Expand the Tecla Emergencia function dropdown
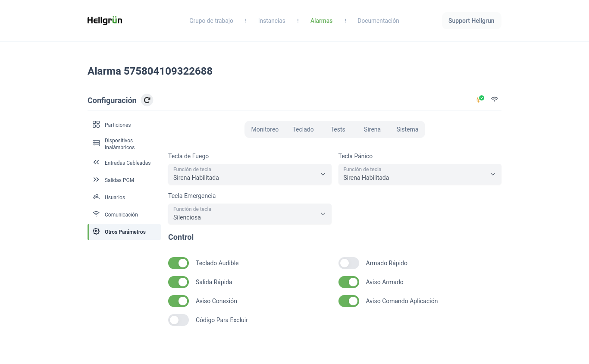This screenshot has height=364, width=589. click(x=250, y=214)
